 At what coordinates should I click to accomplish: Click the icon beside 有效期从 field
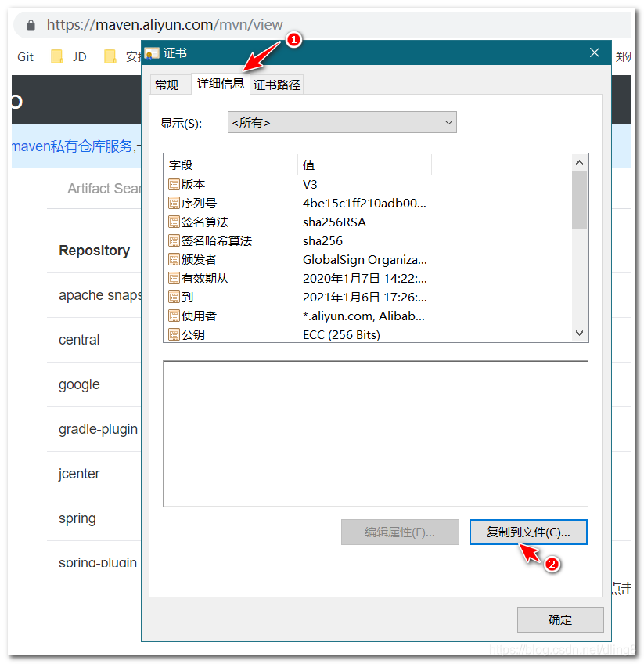pos(174,278)
